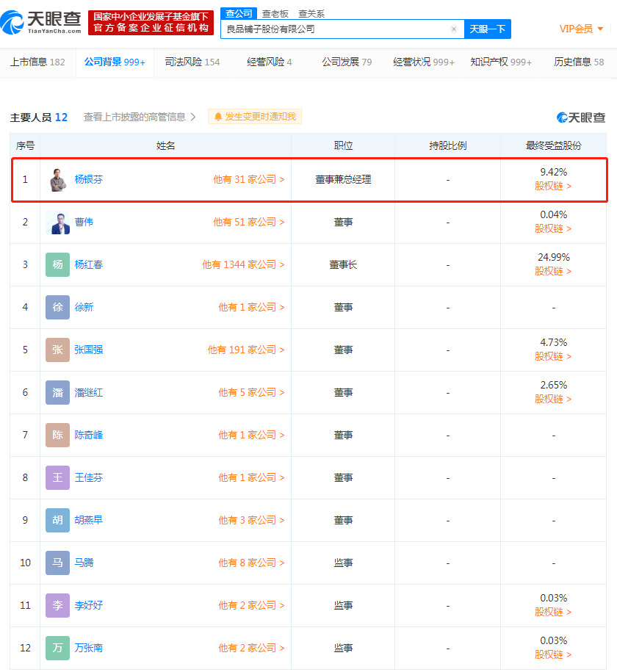Click the 持股比例 column header

[x=447, y=145]
